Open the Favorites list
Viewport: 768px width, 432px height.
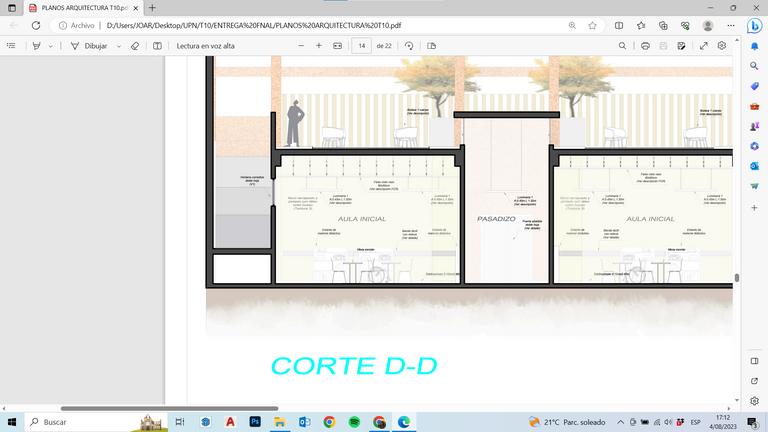(x=641, y=25)
